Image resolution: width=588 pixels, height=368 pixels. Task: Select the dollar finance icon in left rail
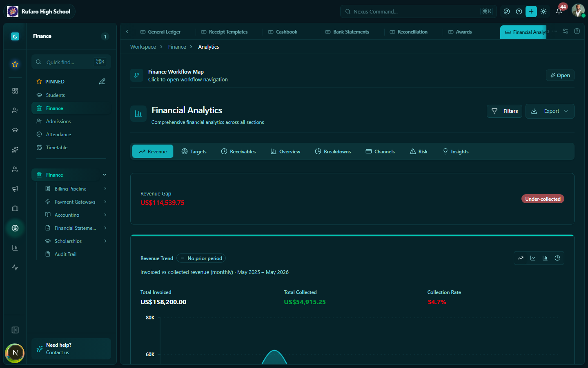point(15,228)
